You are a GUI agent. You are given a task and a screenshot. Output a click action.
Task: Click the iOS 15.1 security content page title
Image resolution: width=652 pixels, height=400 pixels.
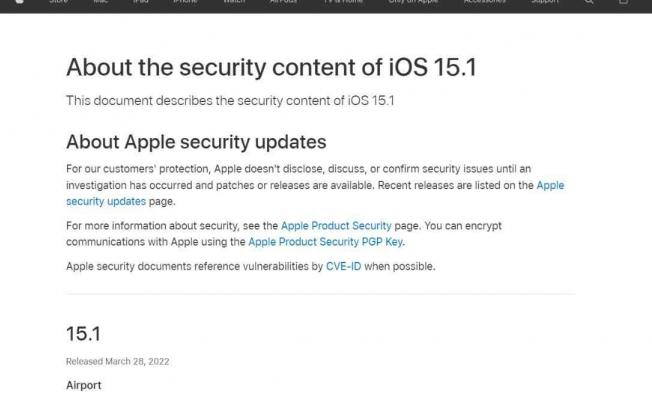271,67
